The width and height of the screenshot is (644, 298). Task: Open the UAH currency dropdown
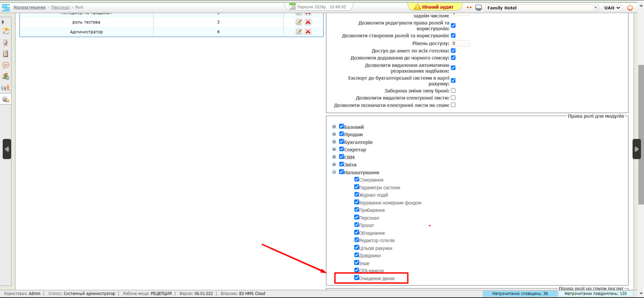pos(612,8)
